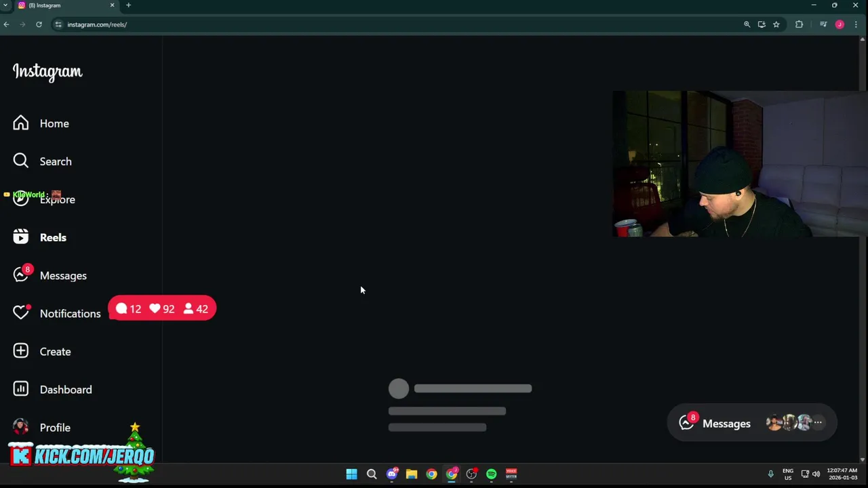Open the Voicemeeter app in taskbar
868x488 pixels.
(x=511, y=474)
